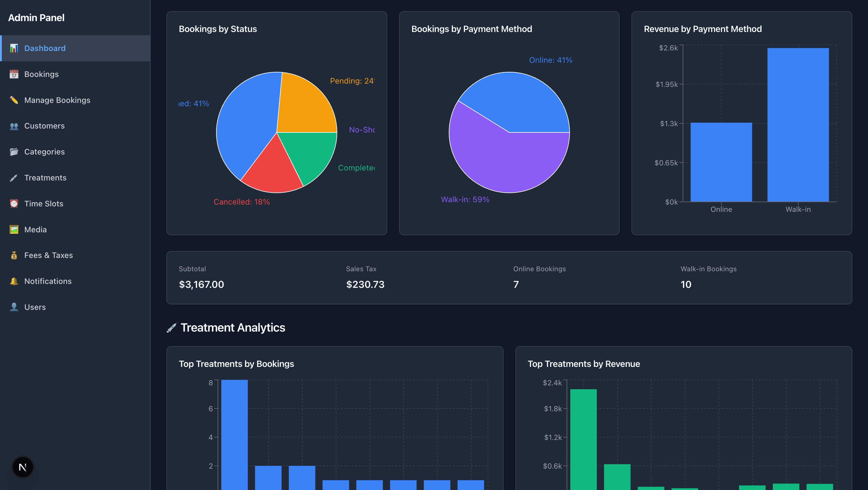Click the N logo at bottom left
The width and height of the screenshot is (868, 490).
pyautogui.click(x=22, y=467)
